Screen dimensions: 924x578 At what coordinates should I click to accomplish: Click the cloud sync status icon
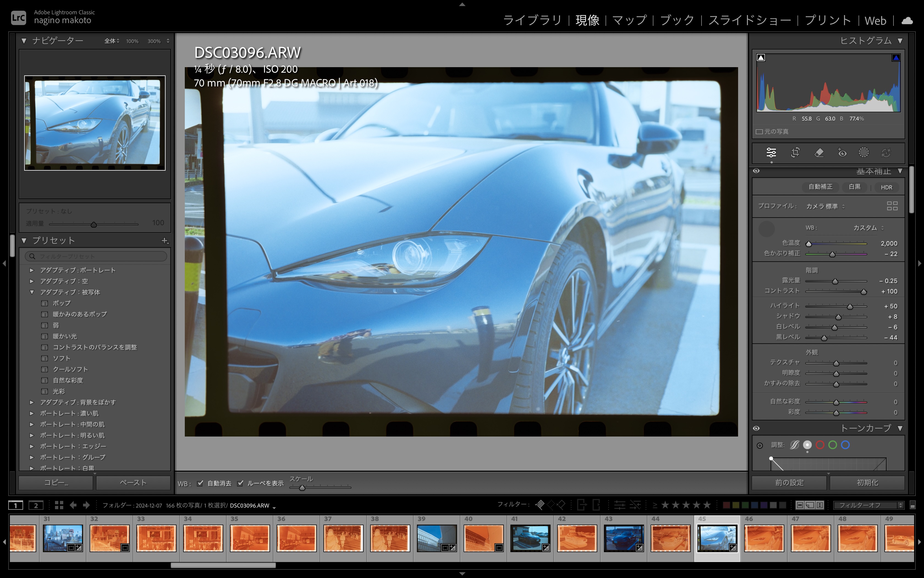907,21
